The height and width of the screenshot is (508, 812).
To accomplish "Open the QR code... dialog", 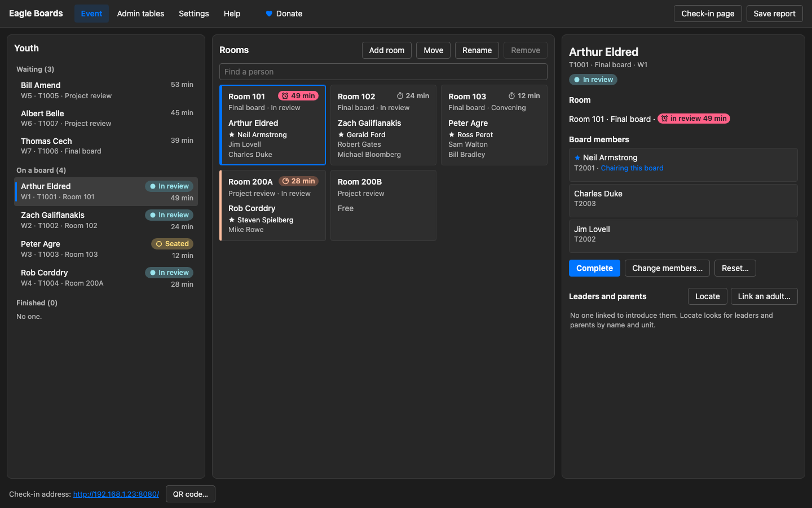I will point(191,494).
